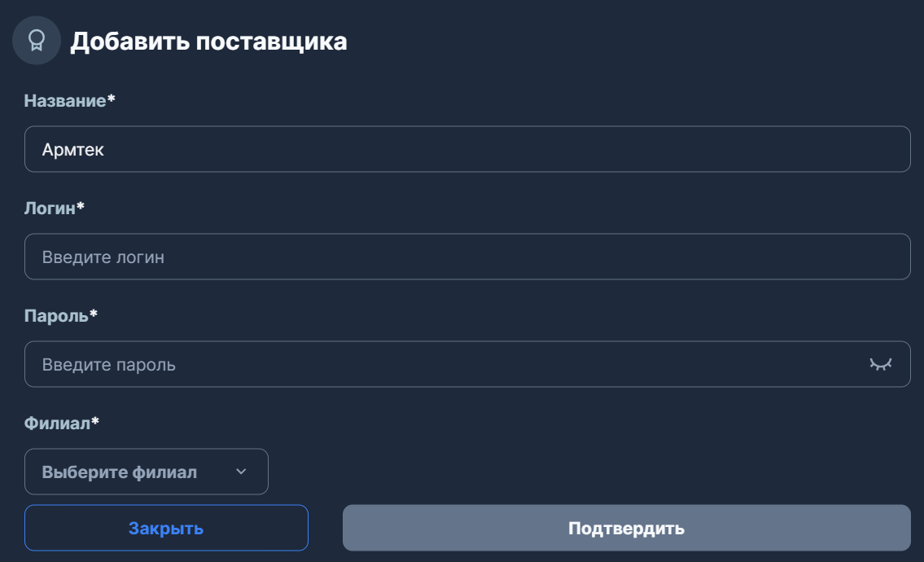Show the password using the closed-eye icon
This screenshot has height=562, width=924.
coord(881,364)
